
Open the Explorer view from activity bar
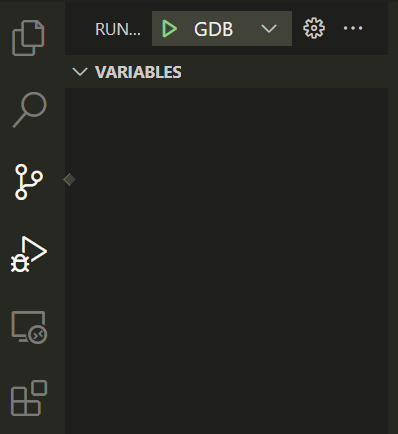tap(28, 38)
